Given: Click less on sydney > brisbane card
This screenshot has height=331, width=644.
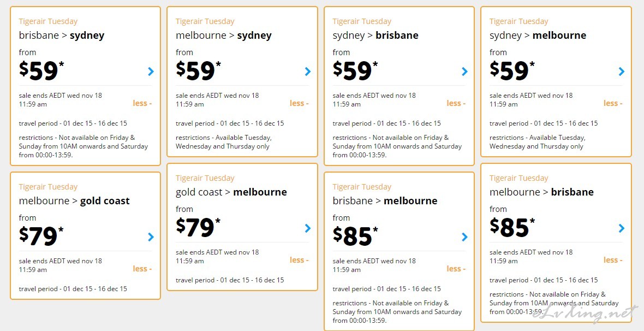Looking at the screenshot, I should 456,103.
